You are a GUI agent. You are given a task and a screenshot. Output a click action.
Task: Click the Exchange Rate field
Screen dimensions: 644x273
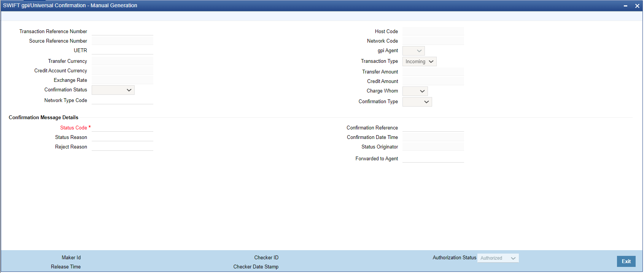click(122, 80)
